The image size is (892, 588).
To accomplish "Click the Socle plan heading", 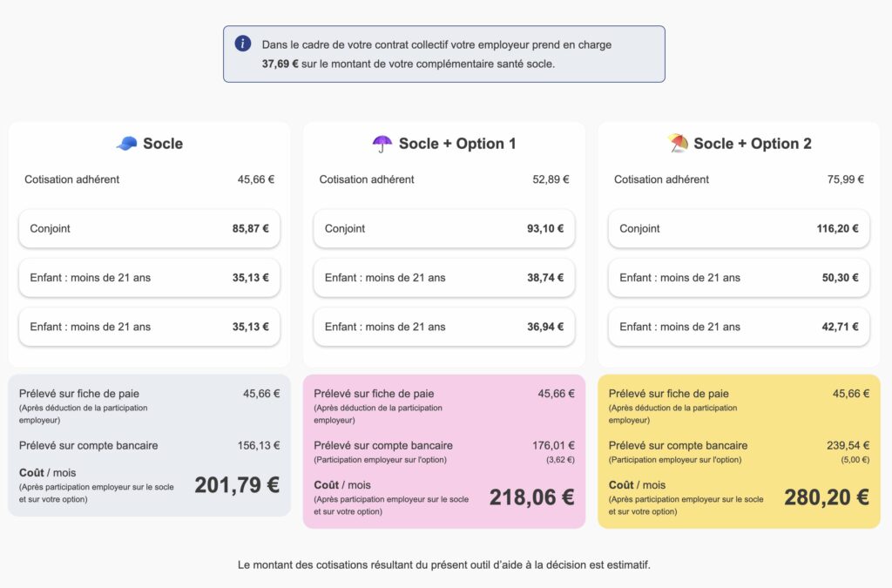I will tap(163, 144).
